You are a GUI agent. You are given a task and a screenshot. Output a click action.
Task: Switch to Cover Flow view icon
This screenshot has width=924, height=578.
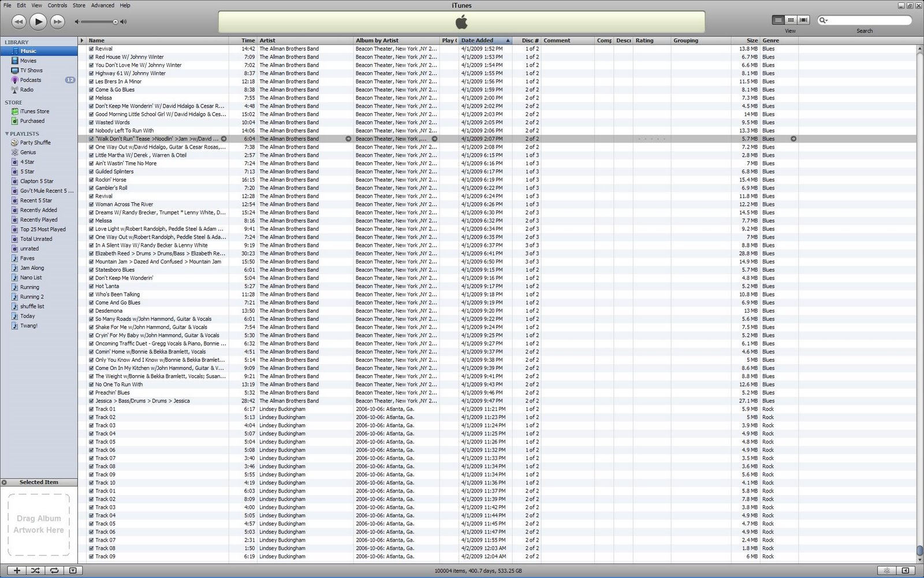(803, 20)
